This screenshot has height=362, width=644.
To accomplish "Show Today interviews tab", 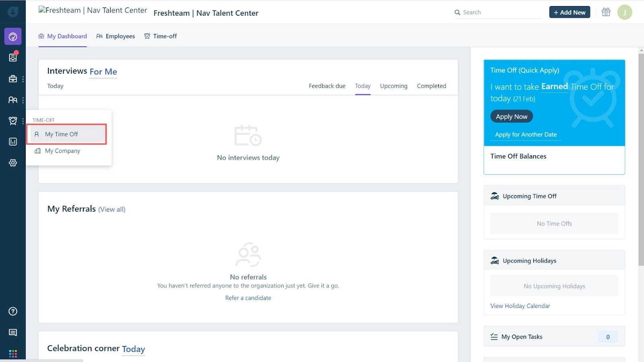I will coord(363,86).
